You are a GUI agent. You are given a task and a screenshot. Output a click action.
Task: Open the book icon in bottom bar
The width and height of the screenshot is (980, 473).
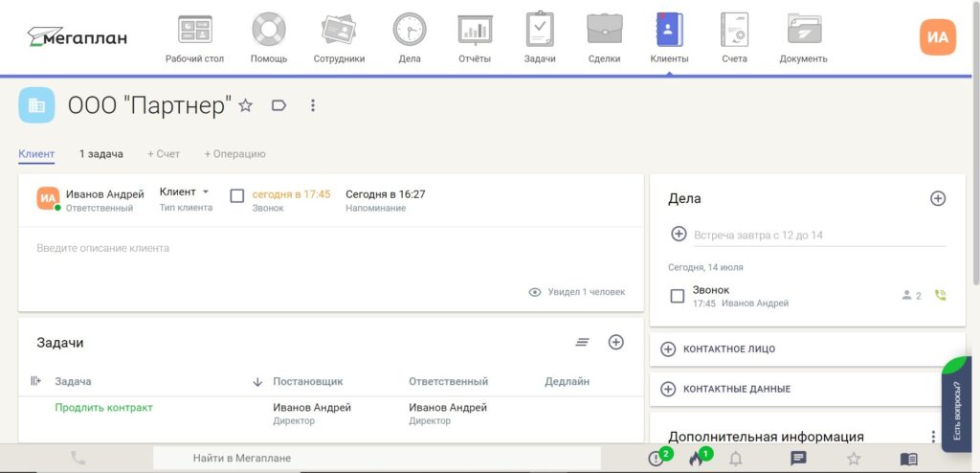(909, 460)
